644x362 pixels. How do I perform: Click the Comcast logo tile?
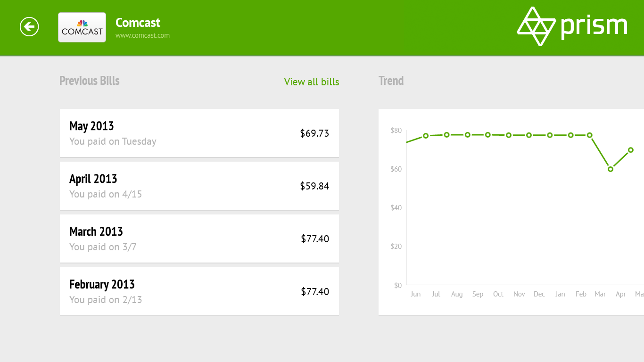82,27
